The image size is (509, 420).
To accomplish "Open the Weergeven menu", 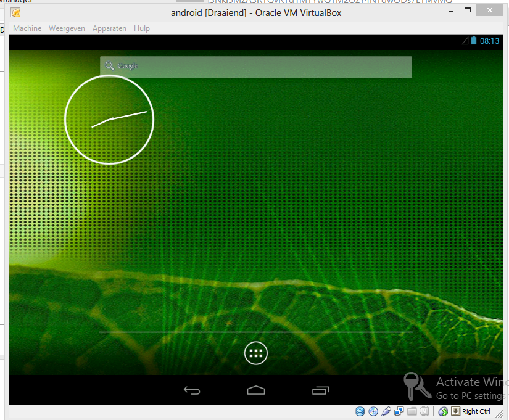I will [x=67, y=28].
